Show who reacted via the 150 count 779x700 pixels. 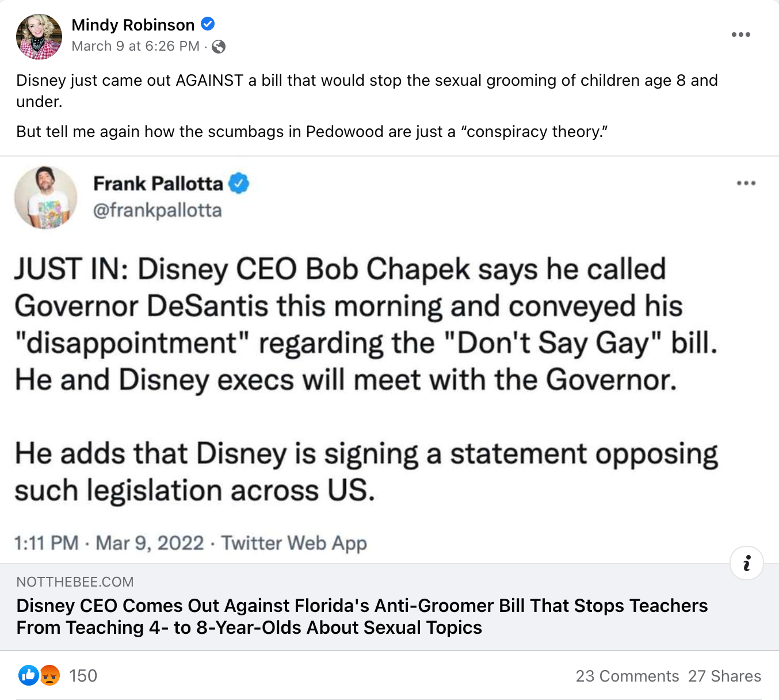pyautogui.click(x=83, y=676)
